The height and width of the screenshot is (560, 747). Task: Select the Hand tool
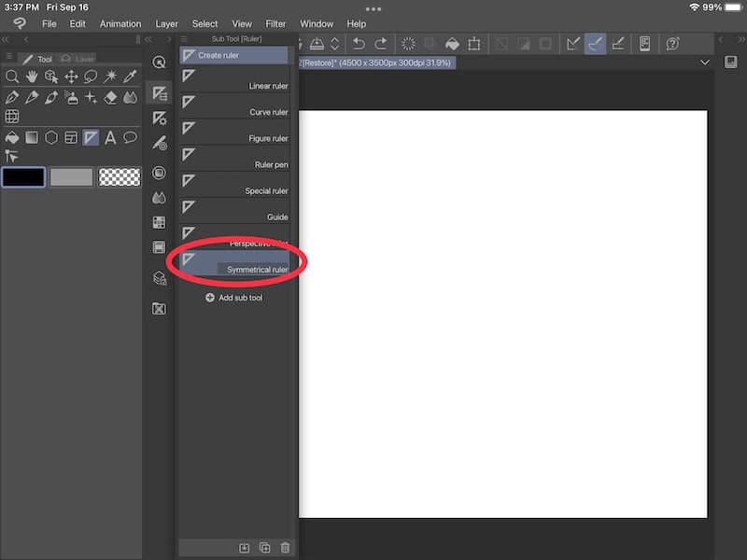coord(32,77)
